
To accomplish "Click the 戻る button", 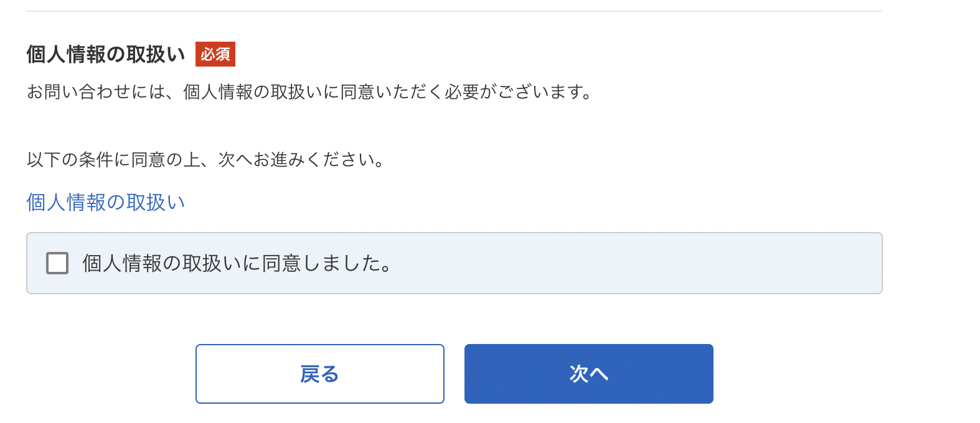I will (320, 374).
